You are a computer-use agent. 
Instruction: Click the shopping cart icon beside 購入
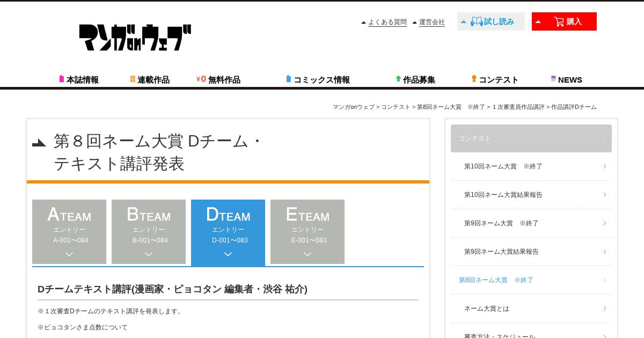click(559, 21)
